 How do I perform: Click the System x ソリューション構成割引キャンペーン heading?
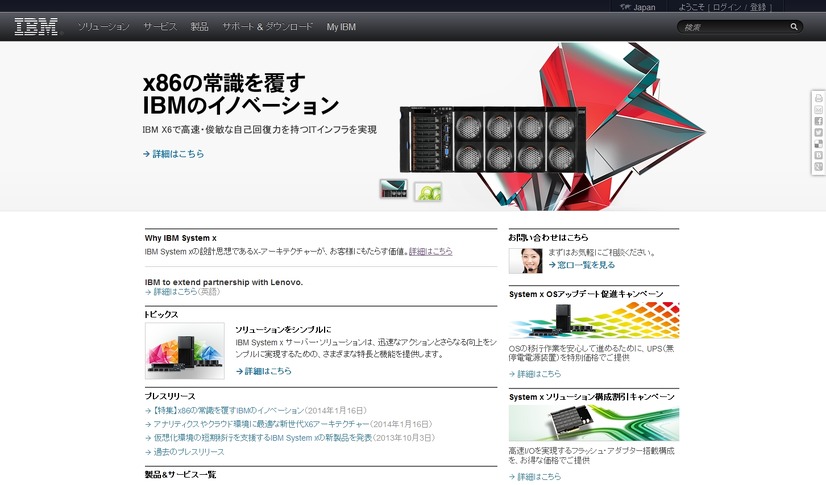(592, 397)
